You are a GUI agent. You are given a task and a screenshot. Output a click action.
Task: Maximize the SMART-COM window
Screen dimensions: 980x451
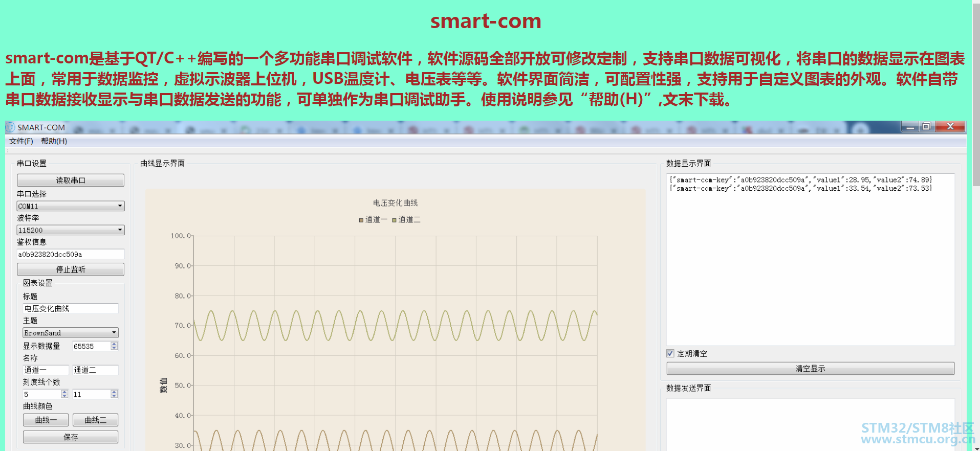(x=926, y=127)
